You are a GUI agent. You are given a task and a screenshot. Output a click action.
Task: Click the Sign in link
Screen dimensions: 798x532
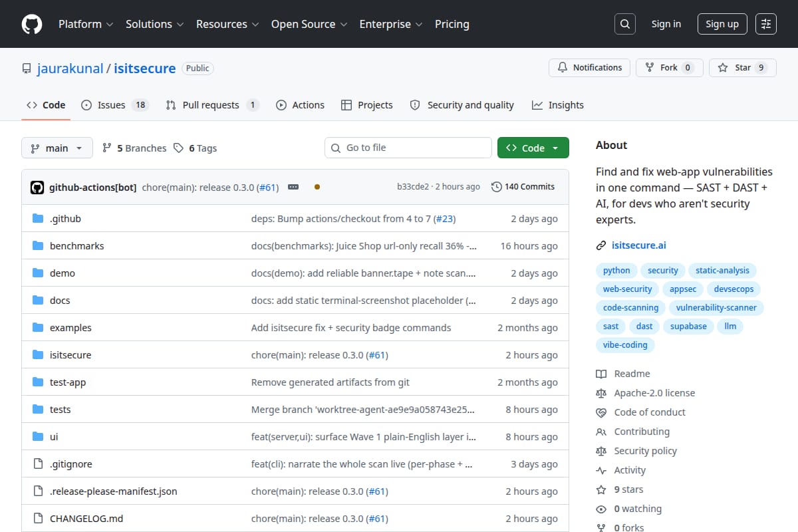coord(666,24)
